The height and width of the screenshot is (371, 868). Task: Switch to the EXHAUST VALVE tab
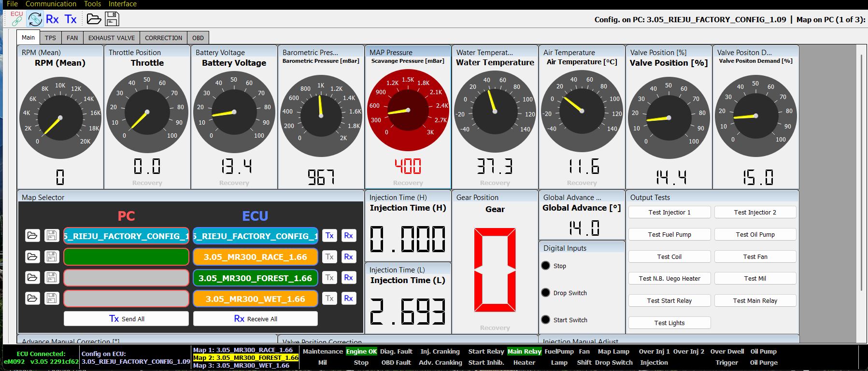tap(112, 38)
